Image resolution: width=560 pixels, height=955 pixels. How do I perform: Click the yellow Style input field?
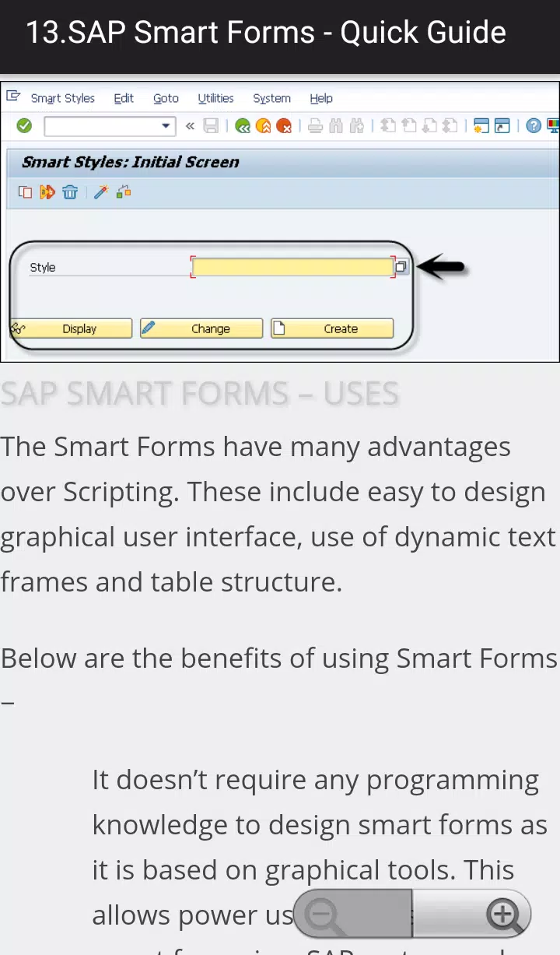[292, 267]
